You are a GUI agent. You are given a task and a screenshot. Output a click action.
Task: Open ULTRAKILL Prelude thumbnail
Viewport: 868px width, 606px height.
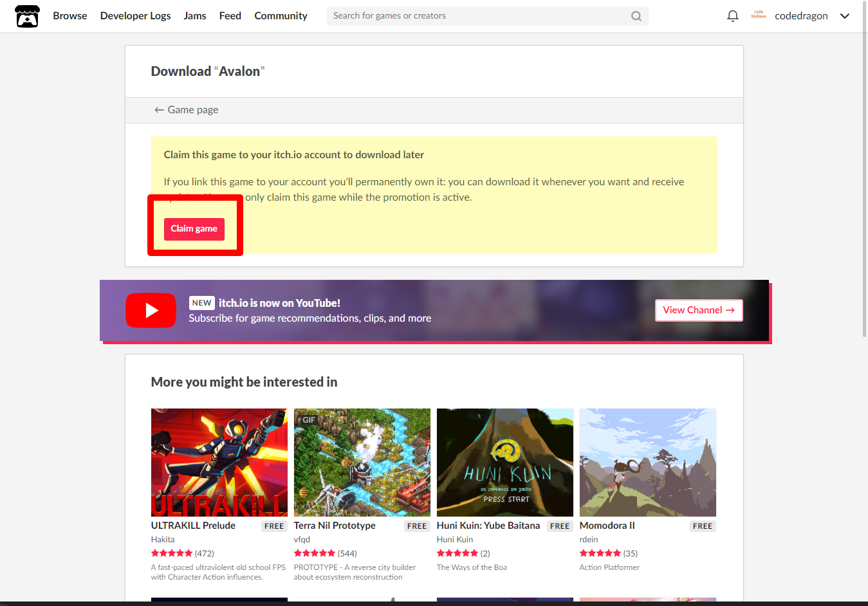click(x=219, y=463)
